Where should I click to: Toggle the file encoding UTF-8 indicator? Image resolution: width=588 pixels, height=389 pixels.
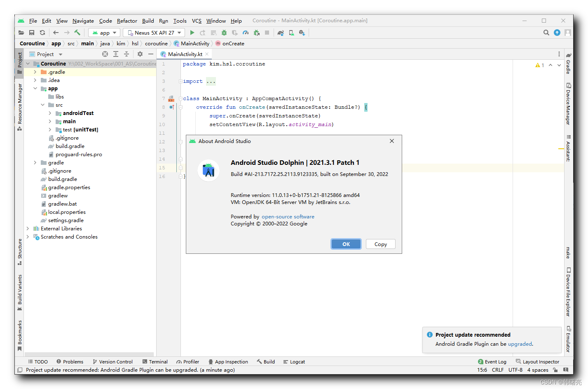[x=515, y=370]
